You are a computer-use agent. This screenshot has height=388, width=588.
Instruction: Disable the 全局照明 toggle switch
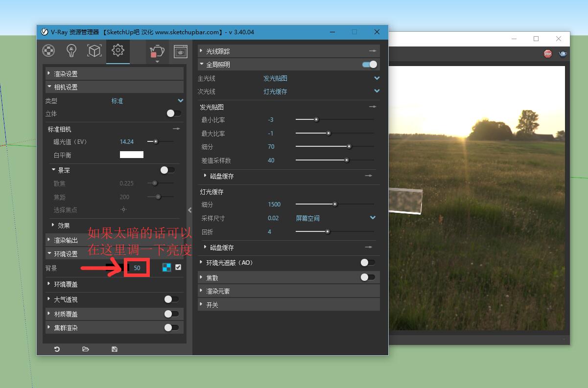point(370,65)
